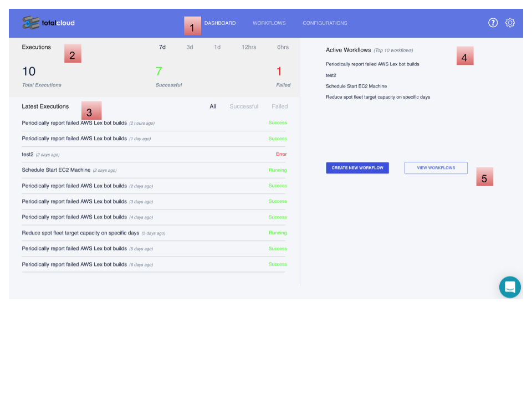Open the Workflows tab

[x=269, y=23]
